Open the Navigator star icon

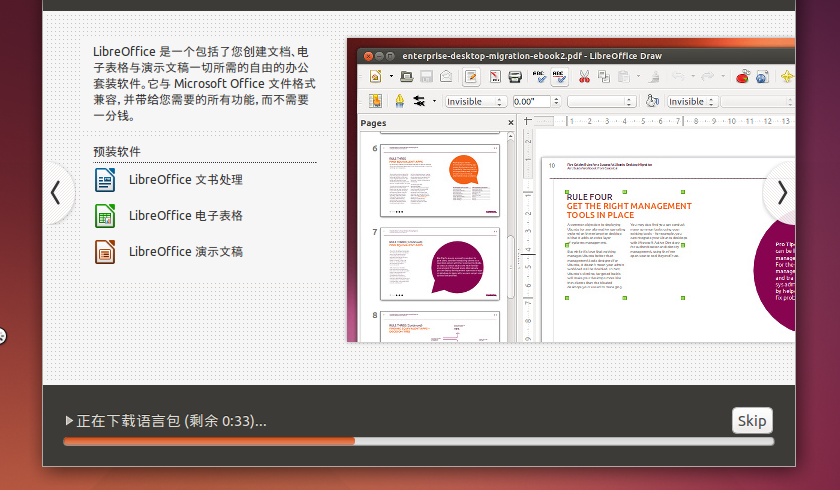click(x=787, y=77)
